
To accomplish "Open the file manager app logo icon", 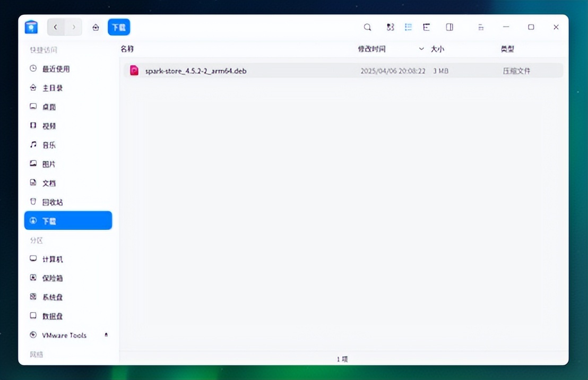I will click(x=31, y=27).
